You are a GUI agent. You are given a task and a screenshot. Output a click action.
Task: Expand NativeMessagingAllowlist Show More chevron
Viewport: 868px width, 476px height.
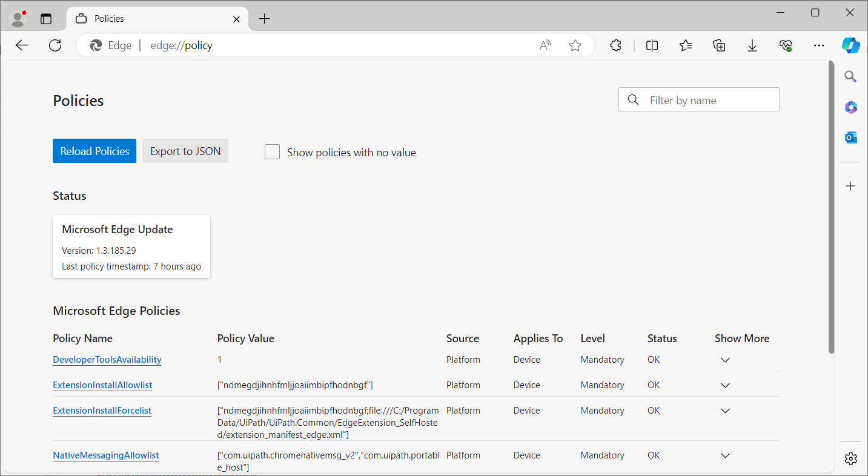[725, 455]
